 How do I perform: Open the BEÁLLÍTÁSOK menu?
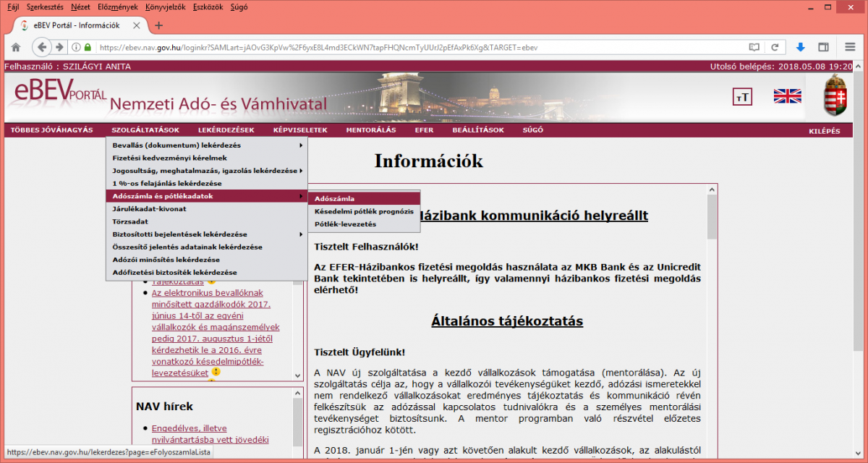[478, 130]
